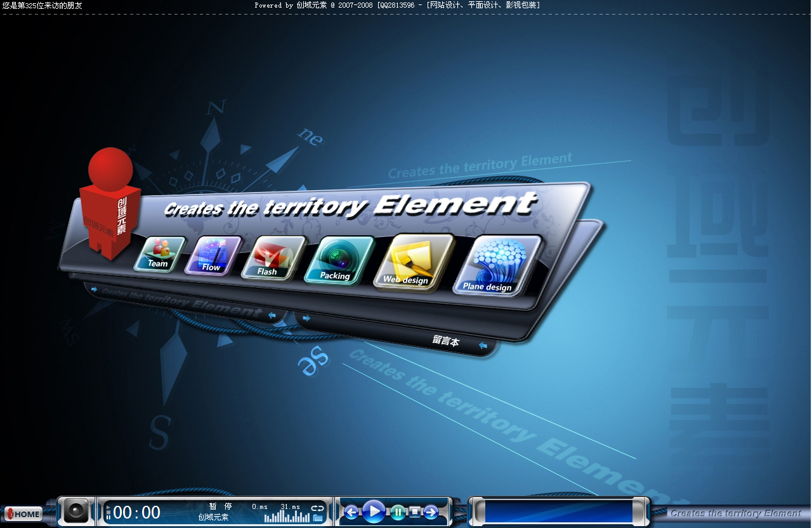This screenshot has height=528, width=812.
Task: Click the 暂停 status text
Action: tap(221, 506)
